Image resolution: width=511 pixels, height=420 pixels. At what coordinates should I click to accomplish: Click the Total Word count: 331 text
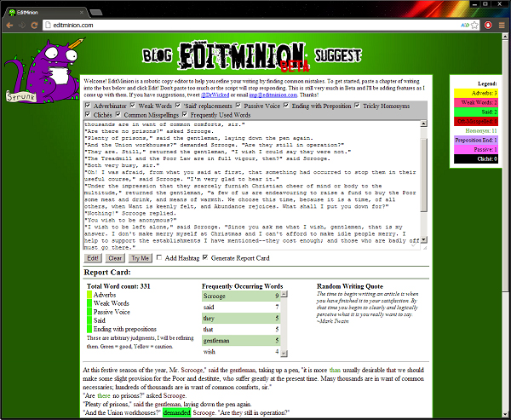(118, 286)
